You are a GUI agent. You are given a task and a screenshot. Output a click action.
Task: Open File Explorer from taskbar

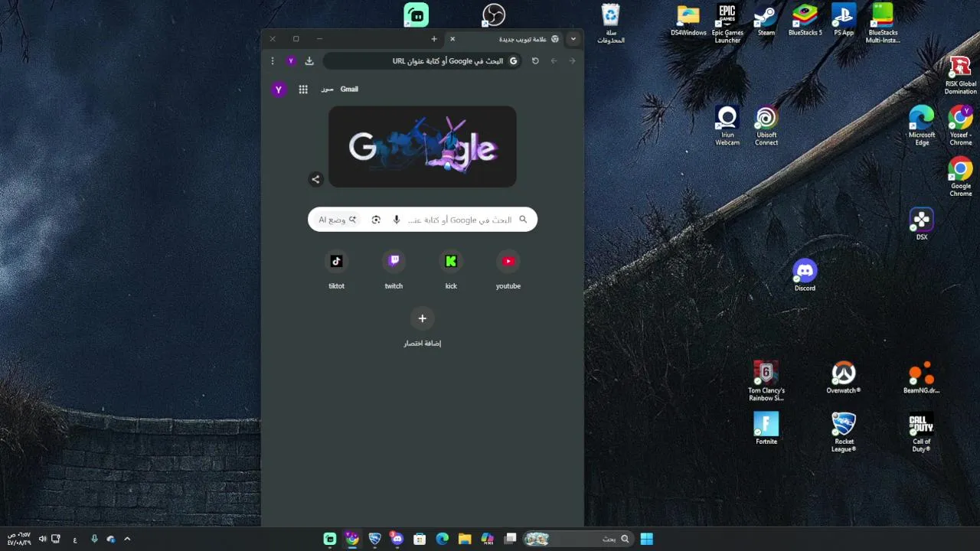465,539
